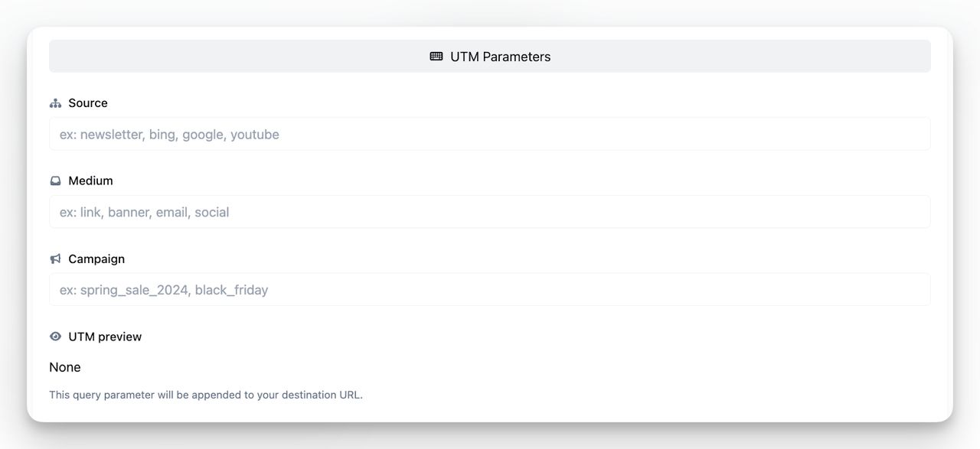Click the UTM preview label text
This screenshot has width=980, height=449.
105,337
